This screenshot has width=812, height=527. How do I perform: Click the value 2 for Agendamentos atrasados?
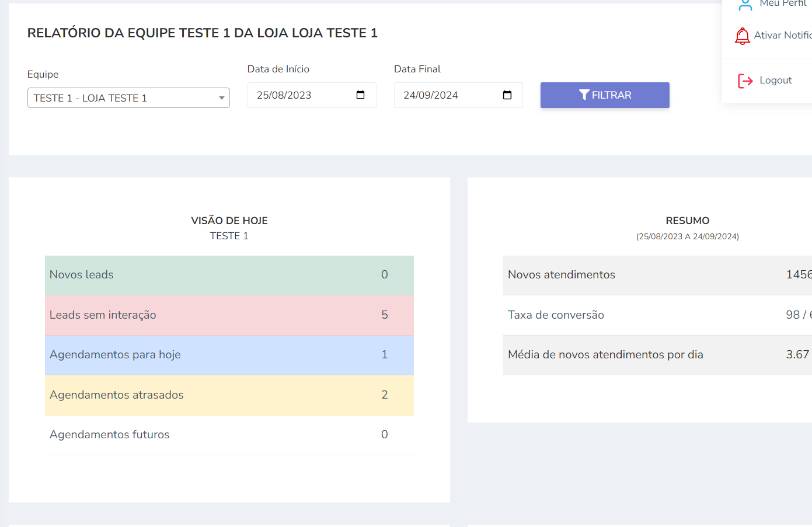click(x=385, y=395)
